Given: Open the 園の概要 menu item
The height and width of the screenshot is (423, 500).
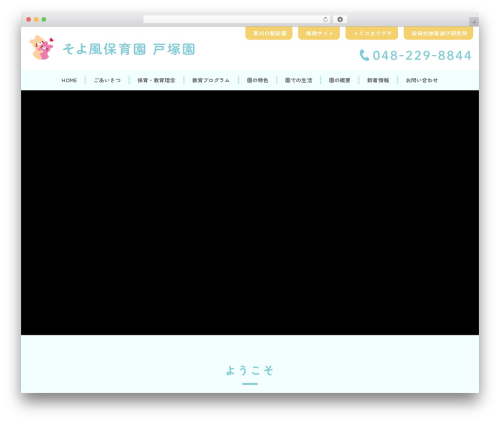Looking at the screenshot, I should pyautogui.click(x=339, y=80).
